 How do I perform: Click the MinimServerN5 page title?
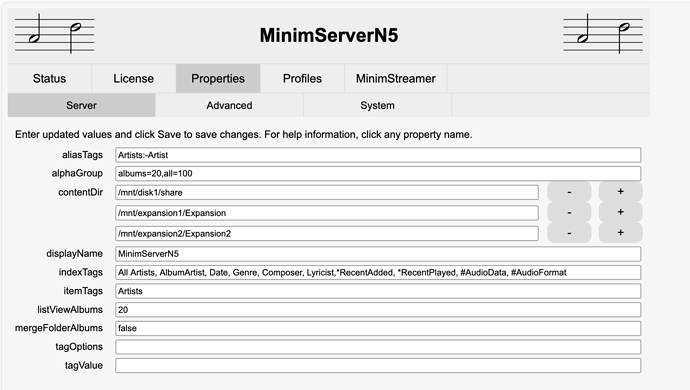click(329, 35)
